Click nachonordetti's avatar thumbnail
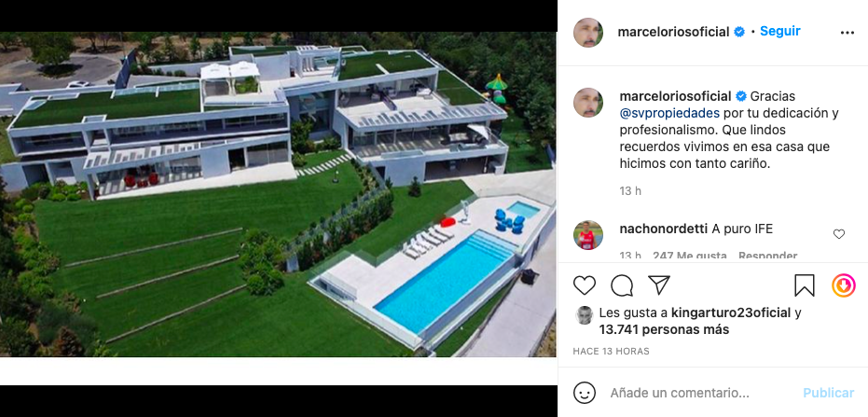Image resolution: width=868 pixels, height=417 pixels. [x=588, y=235]
